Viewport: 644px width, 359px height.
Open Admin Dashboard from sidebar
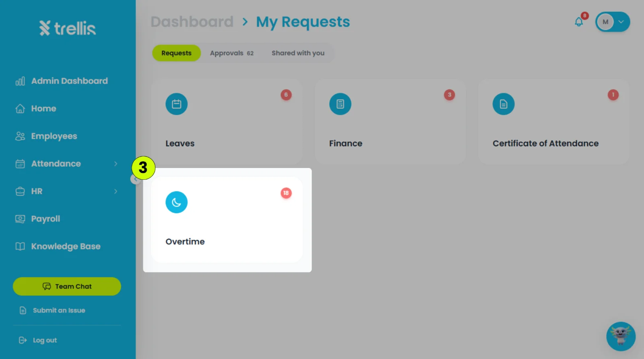[x=69, y=81]
